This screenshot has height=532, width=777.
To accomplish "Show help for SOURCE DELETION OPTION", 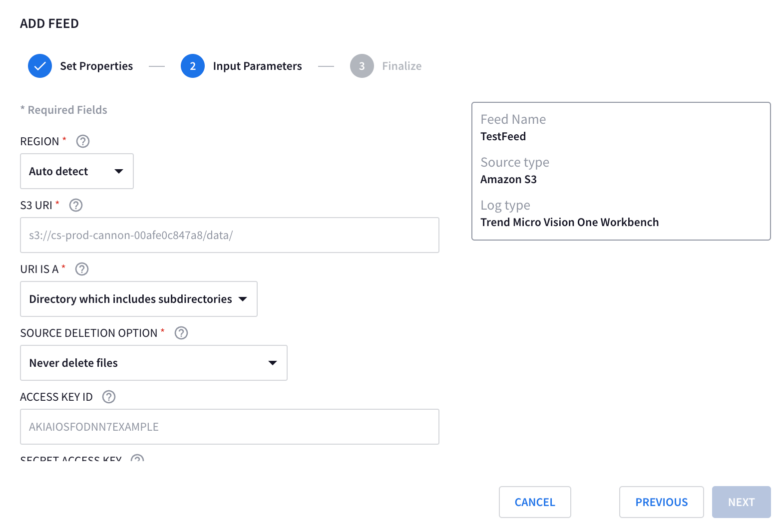I will click(x=181, y=333).
